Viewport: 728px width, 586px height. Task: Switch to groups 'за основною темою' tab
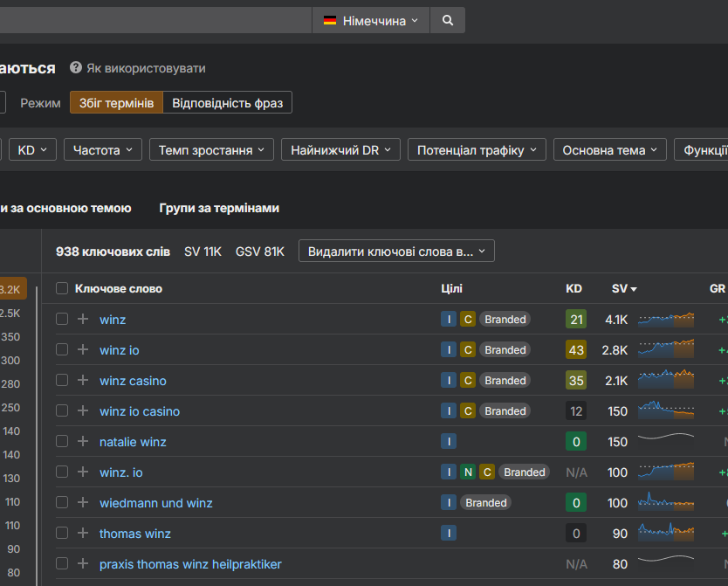[65, 208]
